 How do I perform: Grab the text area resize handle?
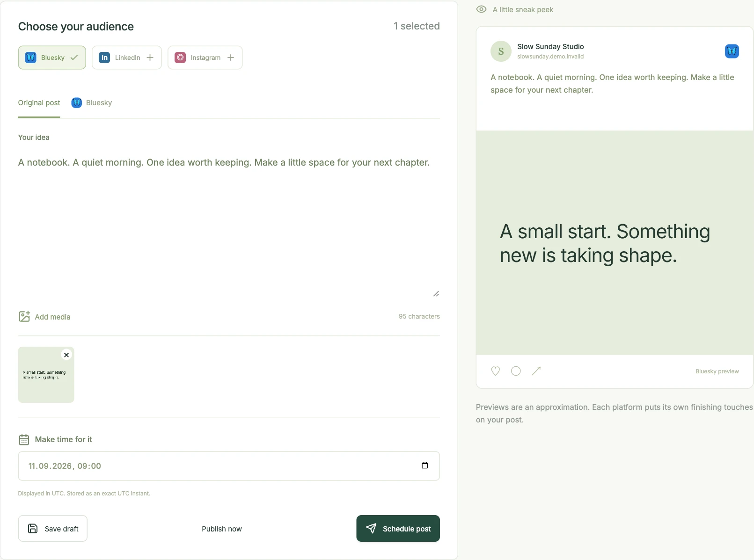pos(436,294)
